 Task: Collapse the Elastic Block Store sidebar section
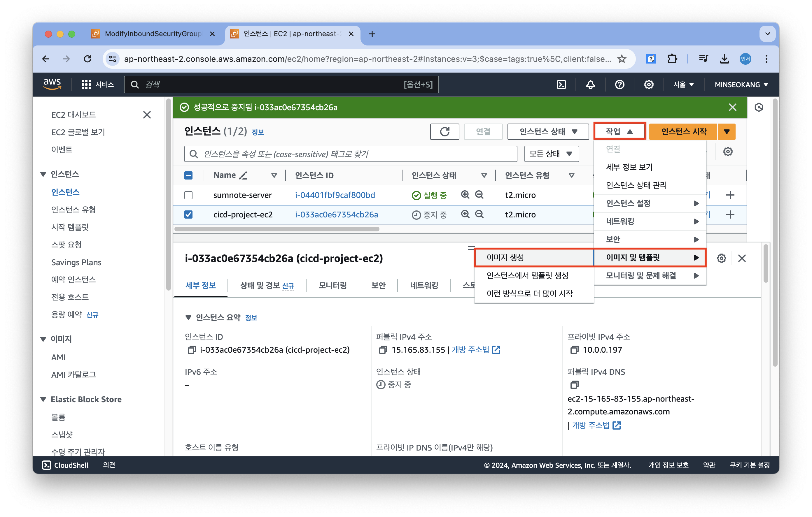pyautogui.click(x=43, y=399)
